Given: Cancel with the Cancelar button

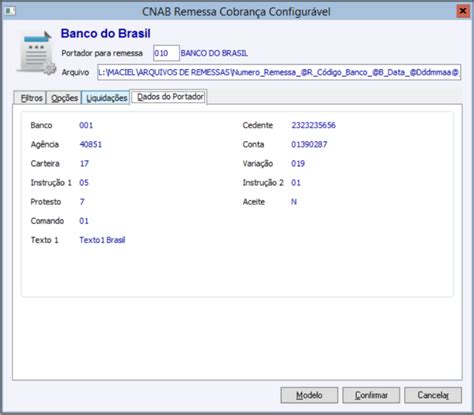Looking at the screenshot, I should pos(433,395).
